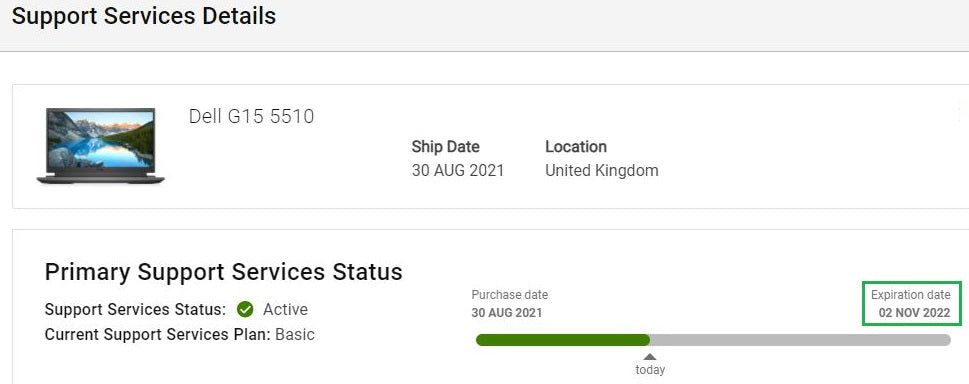Click the green portion of warranty bar
This screenshot has height=384, width=969.
pyautogui.click(x=563, y=340)
